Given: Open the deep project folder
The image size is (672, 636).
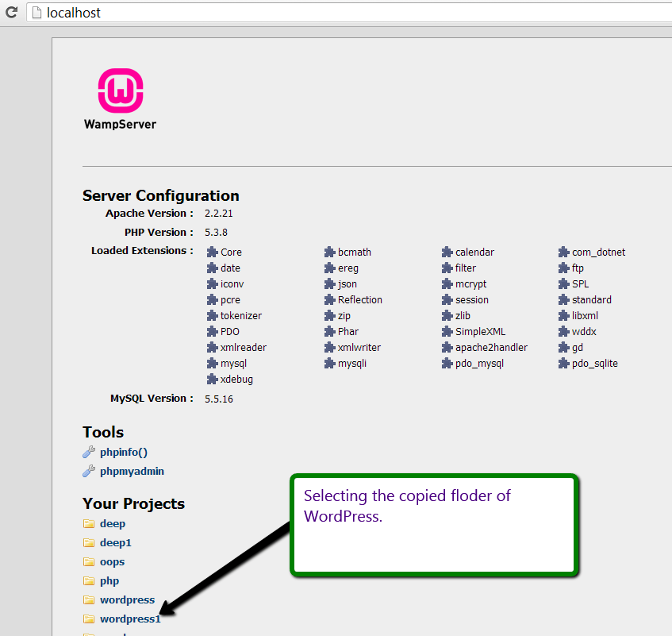Looking at the screenshot, I should [x=113, y=523].
